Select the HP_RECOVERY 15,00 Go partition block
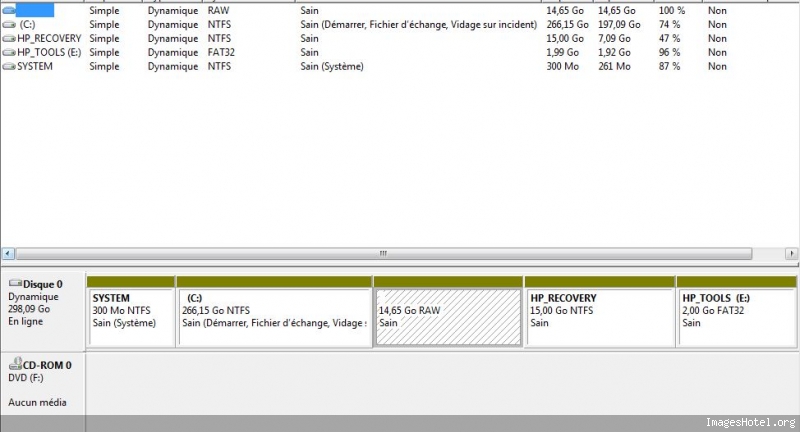The image size is (800, 432). pyautogui.click(x=599, y=312)
